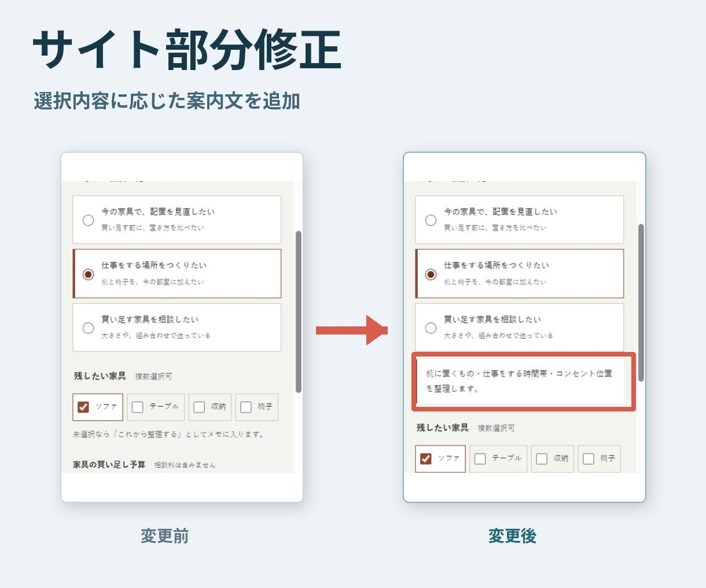Check 収納 checkbox in 変更前 panel

(x=199, y=407)
